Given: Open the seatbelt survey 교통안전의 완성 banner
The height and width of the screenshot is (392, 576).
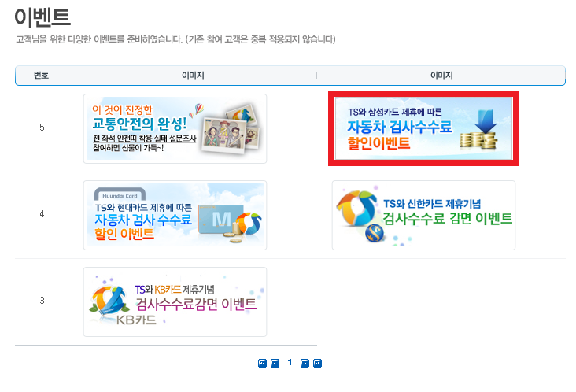Looking at the screenshot, I should pos(175,128).
